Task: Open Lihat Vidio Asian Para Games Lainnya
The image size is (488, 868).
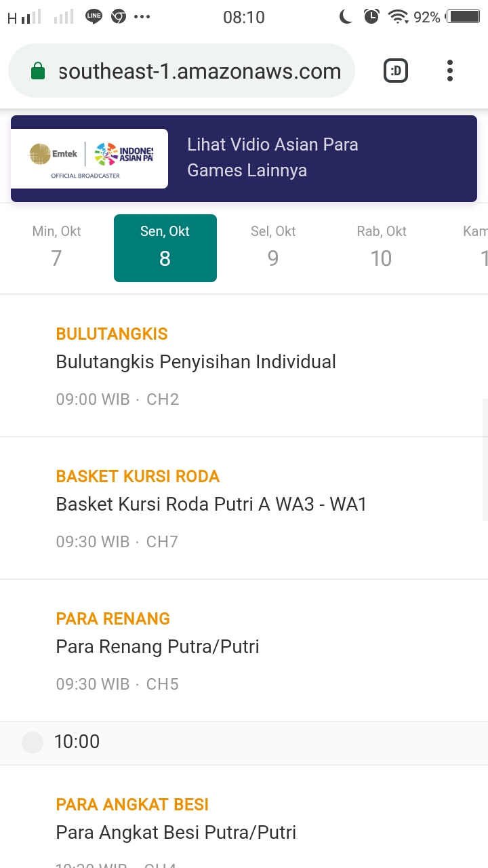Action: coord(272,157)
